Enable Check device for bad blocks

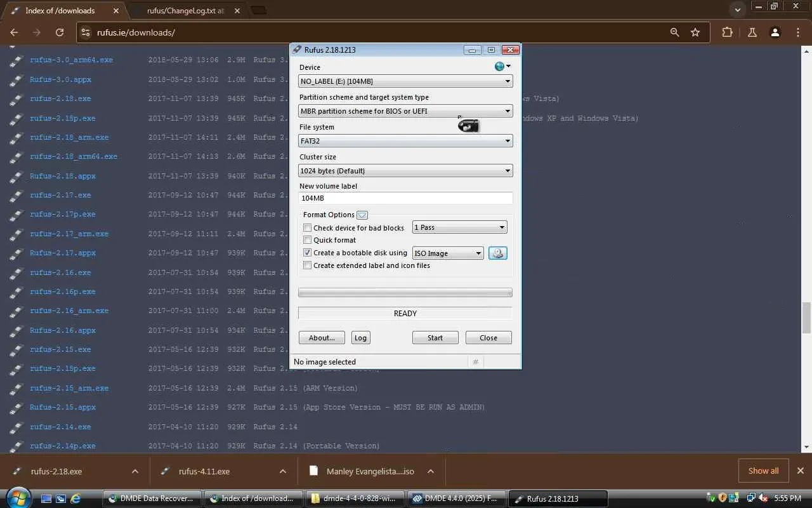point(308,227)
